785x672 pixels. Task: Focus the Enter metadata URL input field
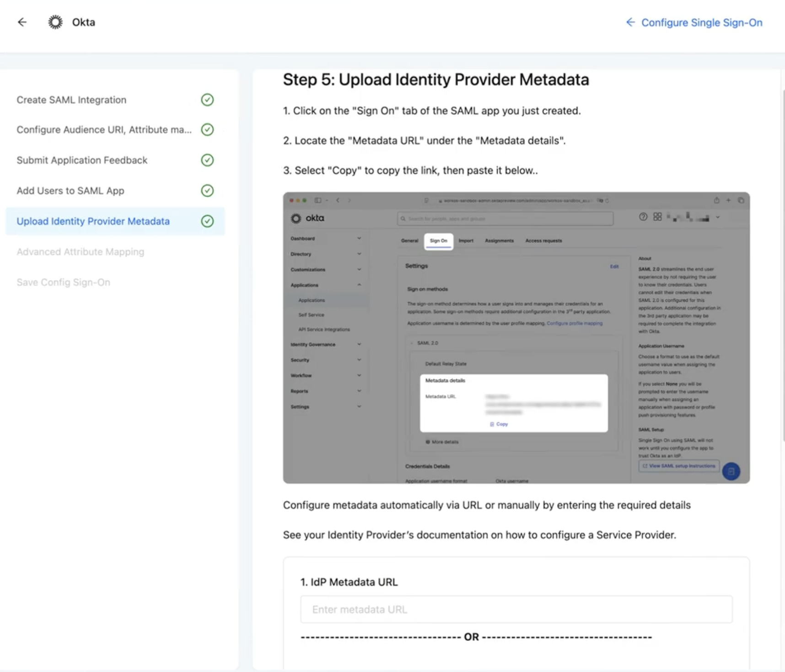(516, 609)
